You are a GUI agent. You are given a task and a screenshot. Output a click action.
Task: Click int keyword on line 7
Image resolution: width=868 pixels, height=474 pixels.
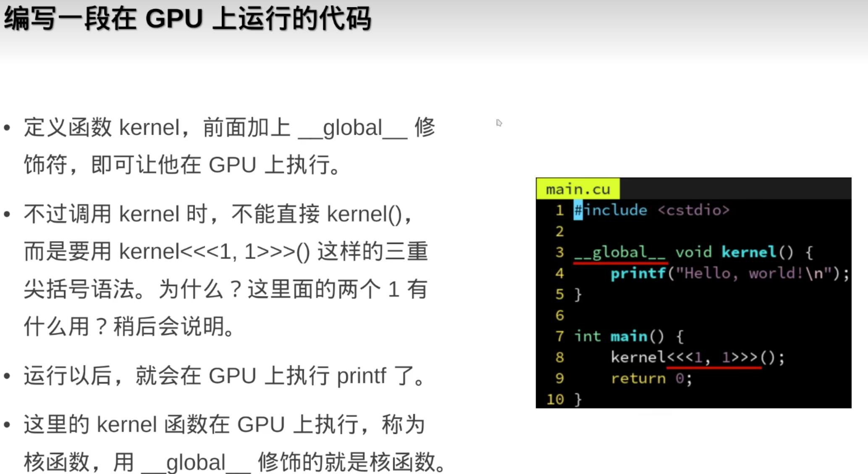click(587, 336)
